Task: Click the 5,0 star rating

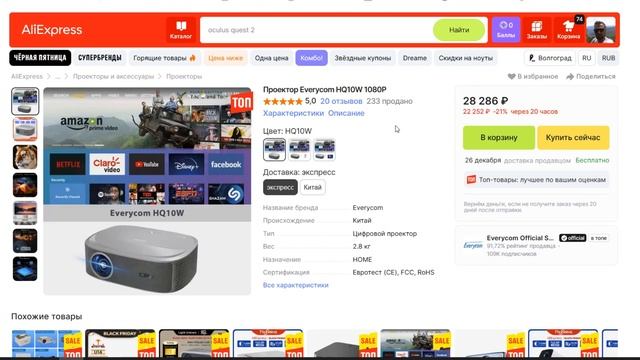Action: (289, 101)
